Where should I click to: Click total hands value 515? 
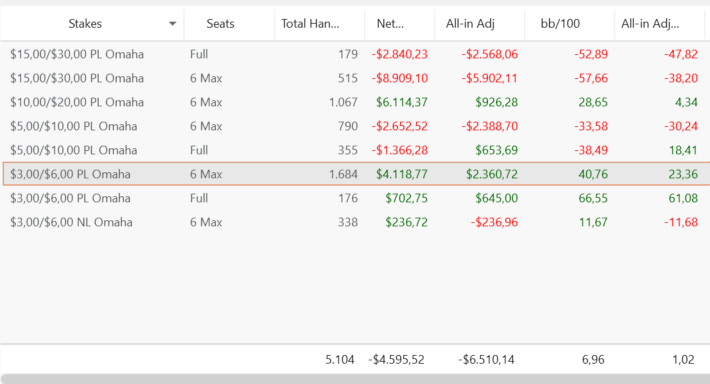[x=348, y=78]
